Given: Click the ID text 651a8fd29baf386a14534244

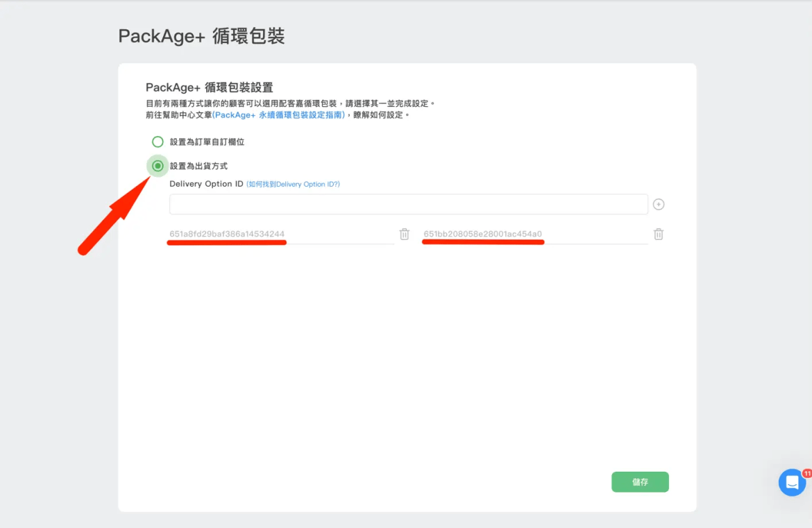Looking at the screenshot, I should (x=227, y=234).
